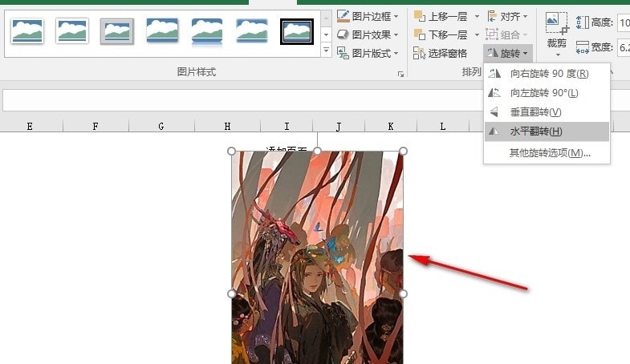This screenshot has width=630, height=364.
Task: Open the 图片边框 picture border menu
Action: 368,17
